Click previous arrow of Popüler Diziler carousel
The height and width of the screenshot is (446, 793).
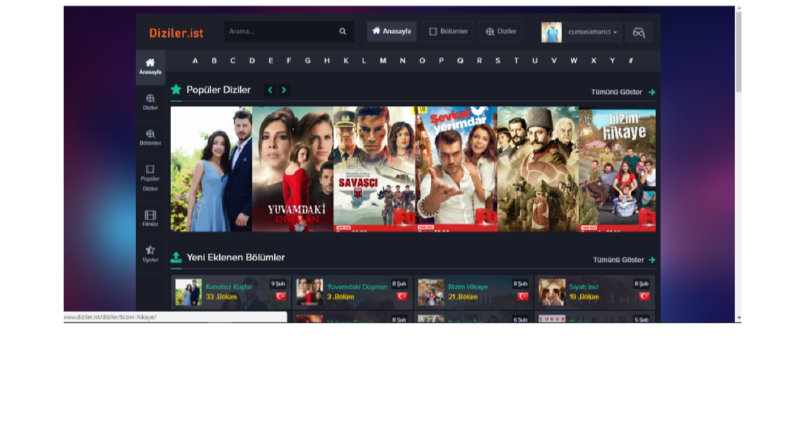[270, 90]
